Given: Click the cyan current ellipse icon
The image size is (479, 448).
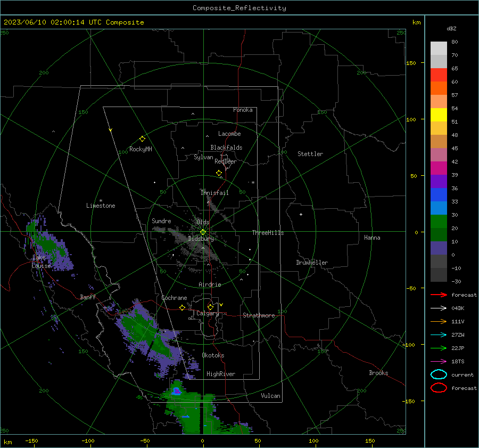Looking at the screenshot, I should 439,374.
